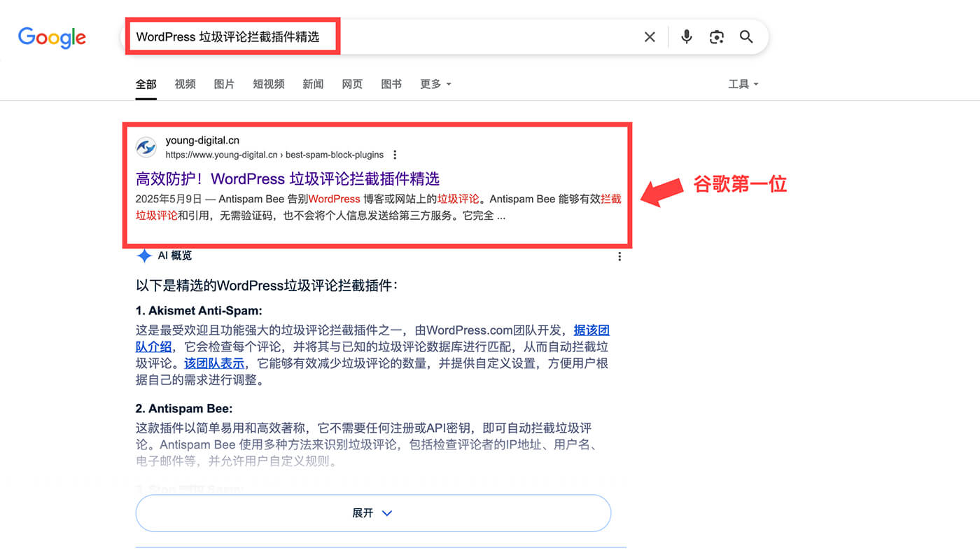
Task: Submit search with magnifier icon
Action: click(x=746, y=37)
